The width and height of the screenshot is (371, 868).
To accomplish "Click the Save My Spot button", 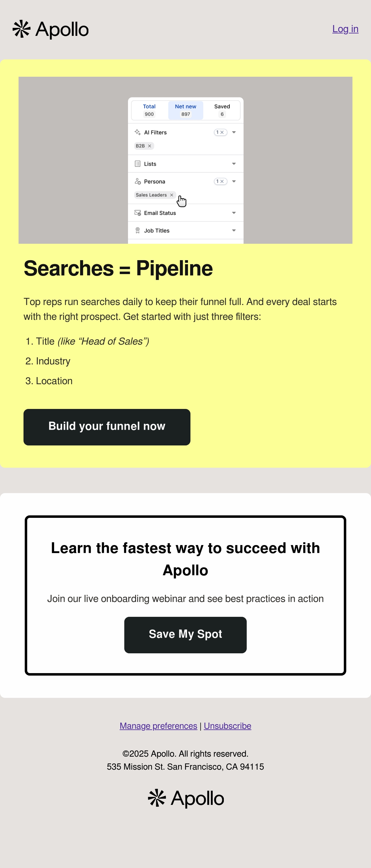I will click(x=185, y=635).
